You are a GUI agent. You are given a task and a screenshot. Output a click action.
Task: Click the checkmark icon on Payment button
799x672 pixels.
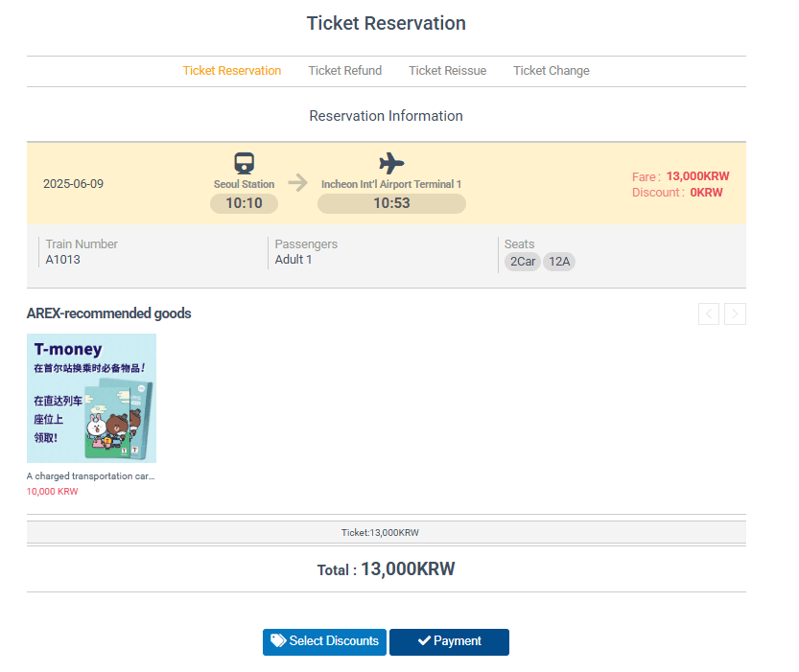click(424, 641)
